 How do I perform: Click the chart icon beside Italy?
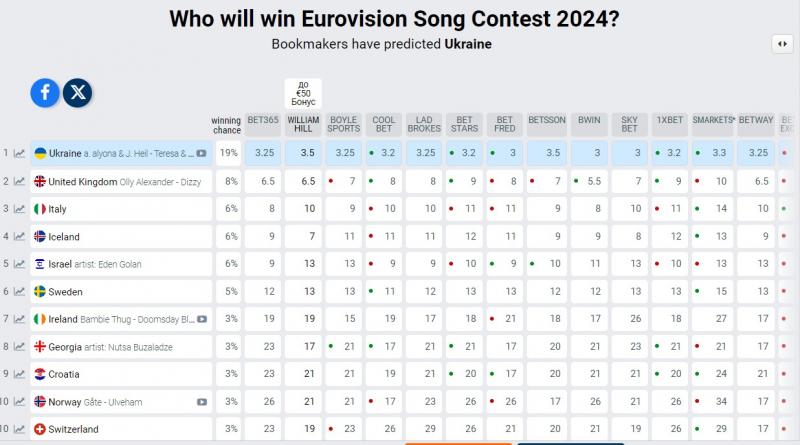(19, 209)
